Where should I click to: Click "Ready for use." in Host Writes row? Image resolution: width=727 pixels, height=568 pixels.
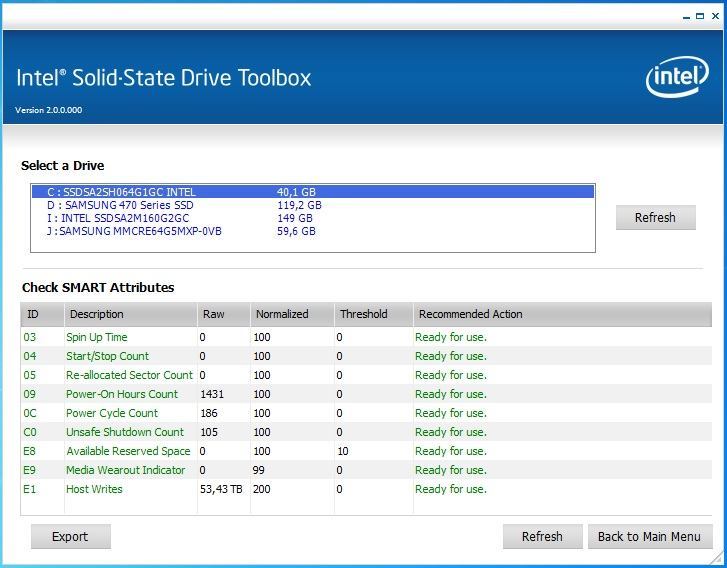click(x=451, y=489)
